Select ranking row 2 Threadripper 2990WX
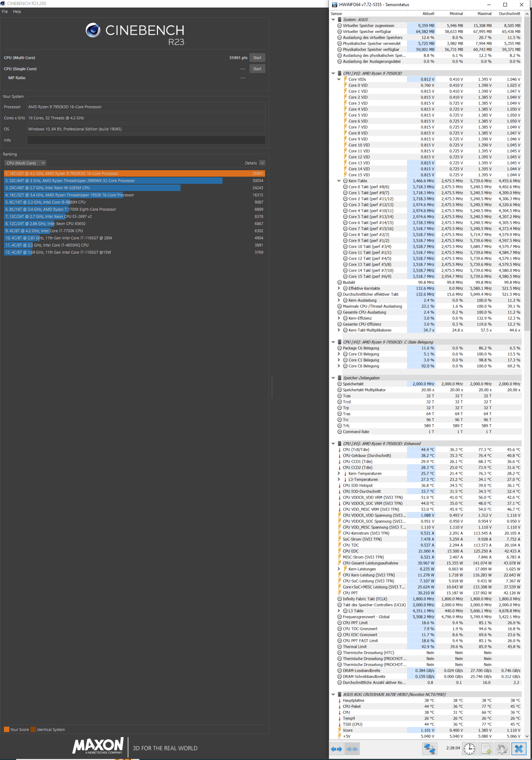 [134, 181]
